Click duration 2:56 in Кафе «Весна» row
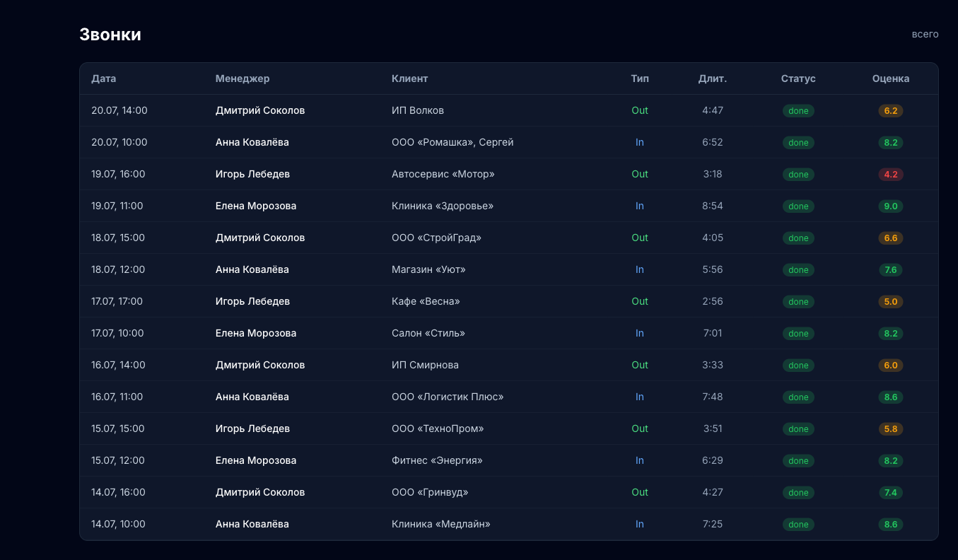958x560 pixels. 713,301
